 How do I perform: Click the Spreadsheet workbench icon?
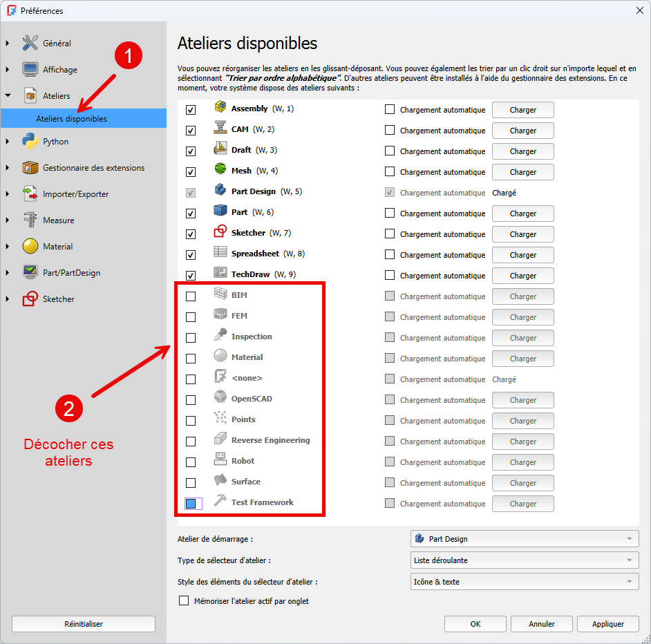pos(220,253)
